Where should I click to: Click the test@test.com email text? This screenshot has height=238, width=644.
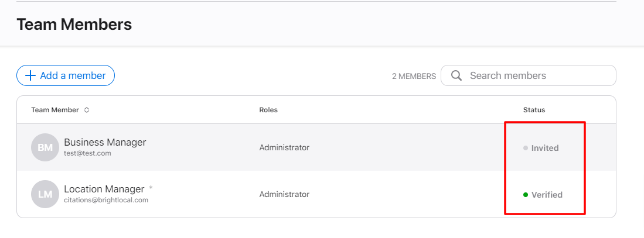coord(87,153)
